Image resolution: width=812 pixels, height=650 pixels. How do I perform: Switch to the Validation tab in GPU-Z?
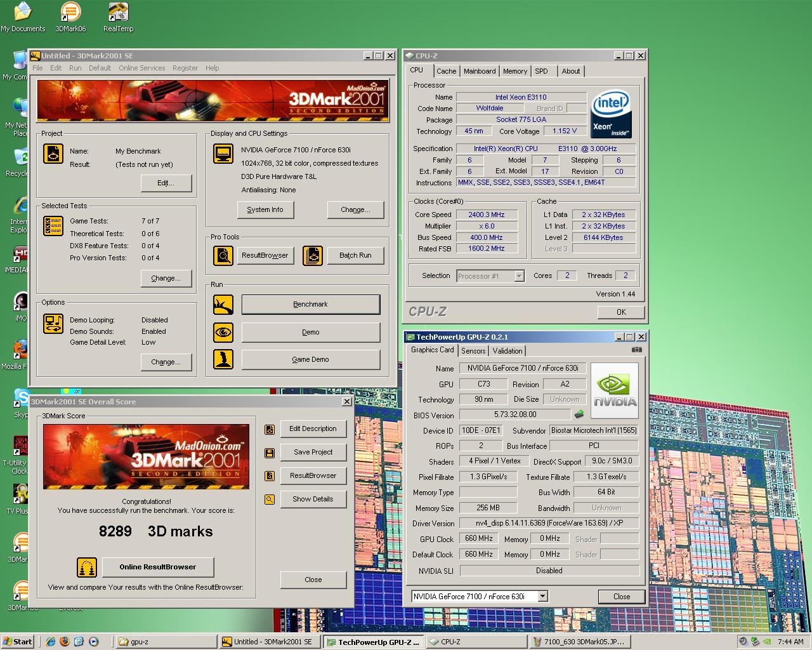(507, 351)
